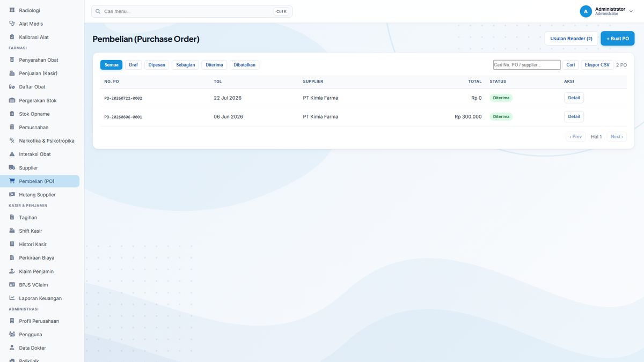
Task: Filter purchase orders by Dibatalkan
Action: coord(245,65)
